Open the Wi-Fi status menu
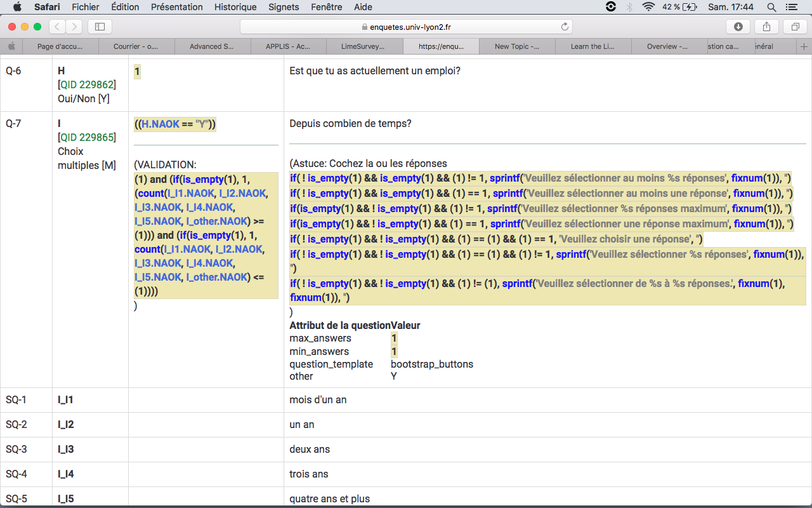 [x=648, y=7]
